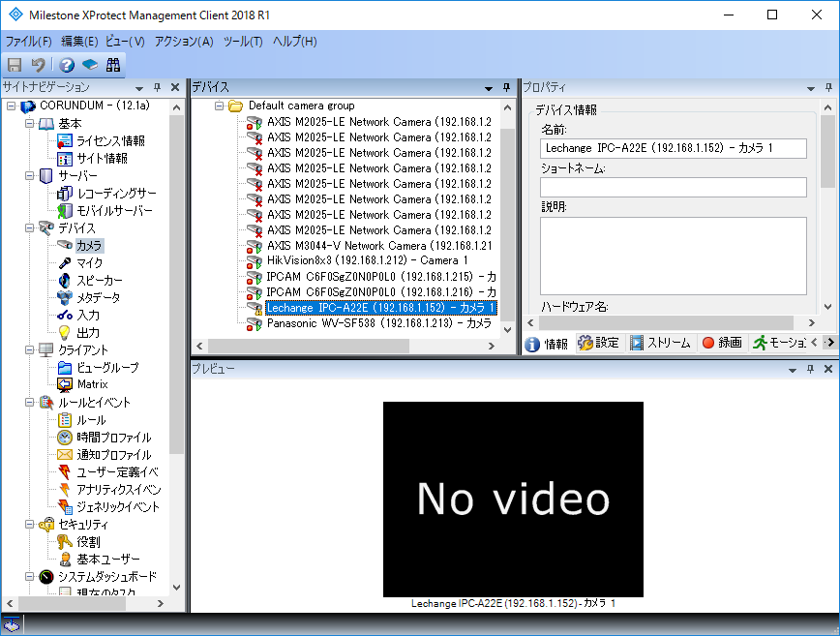Open the ファイル(F) menu
The image size is (840, 636).
pyautogui.click(x=29, y=42)
